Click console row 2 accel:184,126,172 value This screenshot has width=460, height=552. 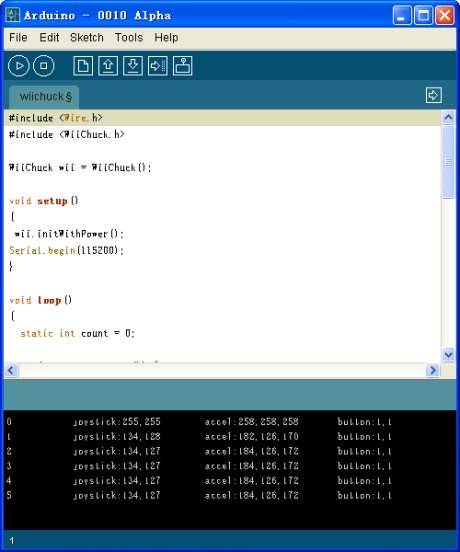pos(252,451)
